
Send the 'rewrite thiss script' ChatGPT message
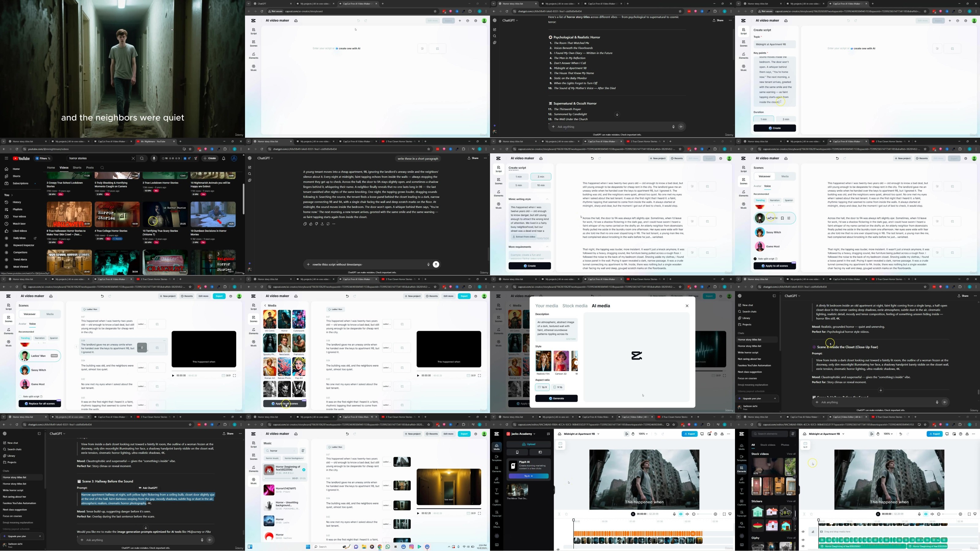pos(436,264)
